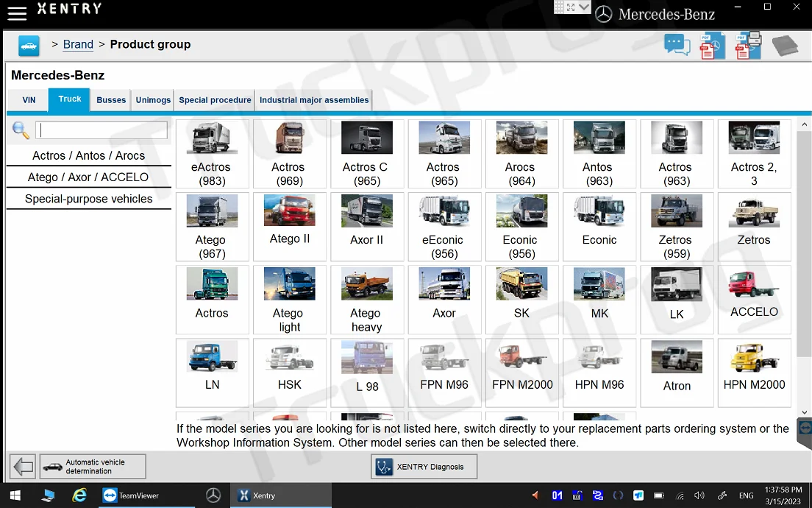Click the scrollbar down arrow

tap(804, 412)
